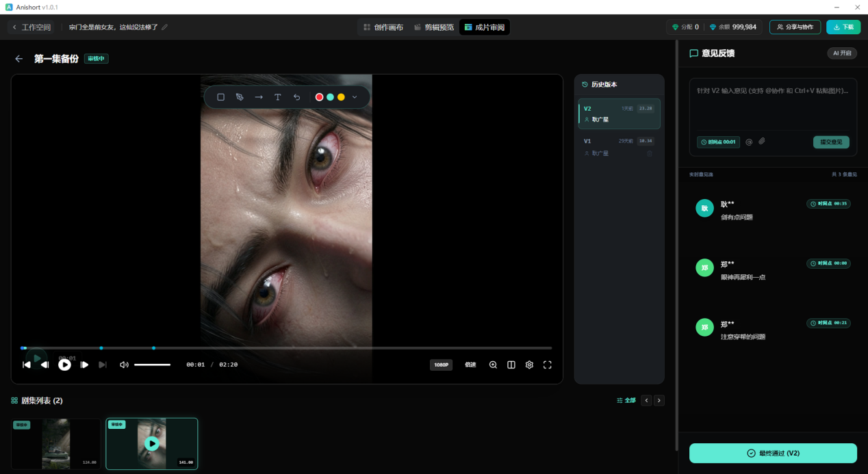Pick the arrow annotation tool
The height and width of the screenshot is (474, 868).
pos(259,97)
